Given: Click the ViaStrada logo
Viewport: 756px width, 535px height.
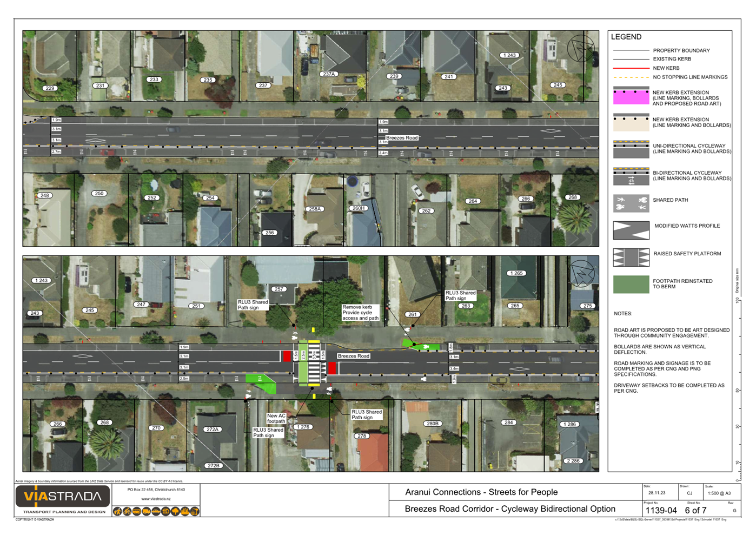Looking at the screenshot, I should click(63, 496).
